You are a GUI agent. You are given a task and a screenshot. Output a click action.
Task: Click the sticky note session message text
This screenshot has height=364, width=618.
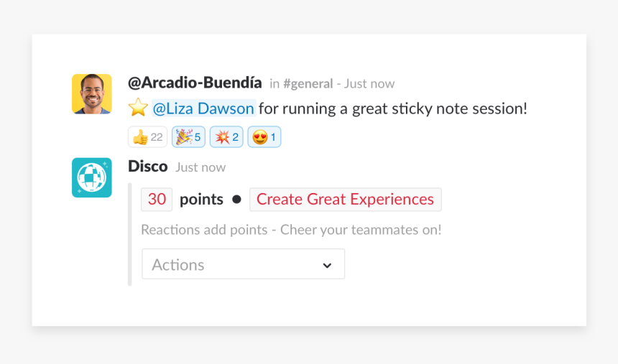[393, 108]
